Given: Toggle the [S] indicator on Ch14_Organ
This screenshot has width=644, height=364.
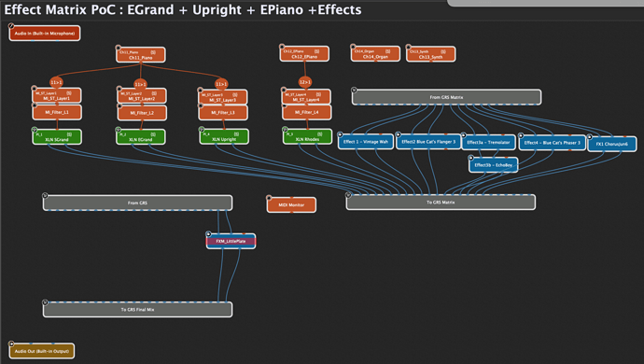Looking at the screenshot, I should point(387,51).
